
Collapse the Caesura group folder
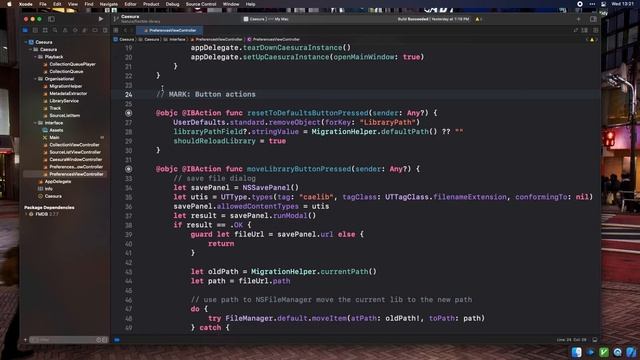point(31,49)
